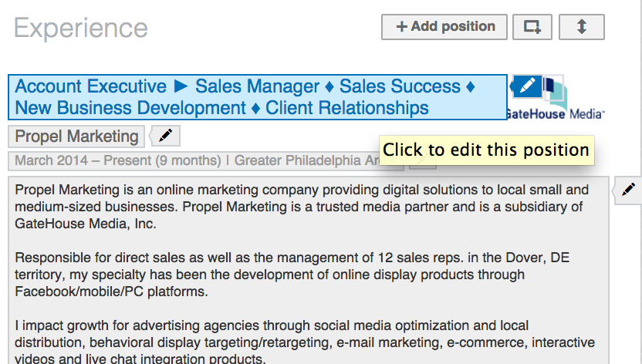Click the reorder sections arrow button
Image resolution: width=642 pixels, height=364 pixels.
(x=581, y=27)
